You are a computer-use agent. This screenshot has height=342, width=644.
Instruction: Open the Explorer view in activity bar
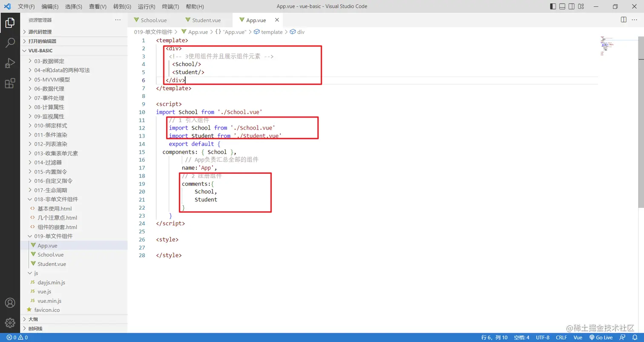(10, 23)
